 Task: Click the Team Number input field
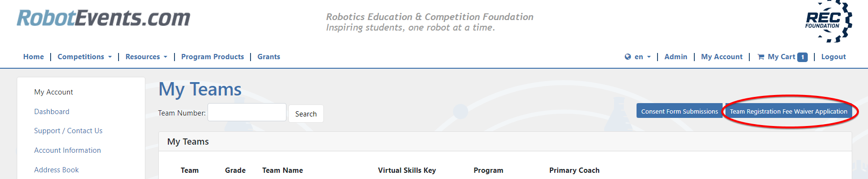click(x=247, y=113)
